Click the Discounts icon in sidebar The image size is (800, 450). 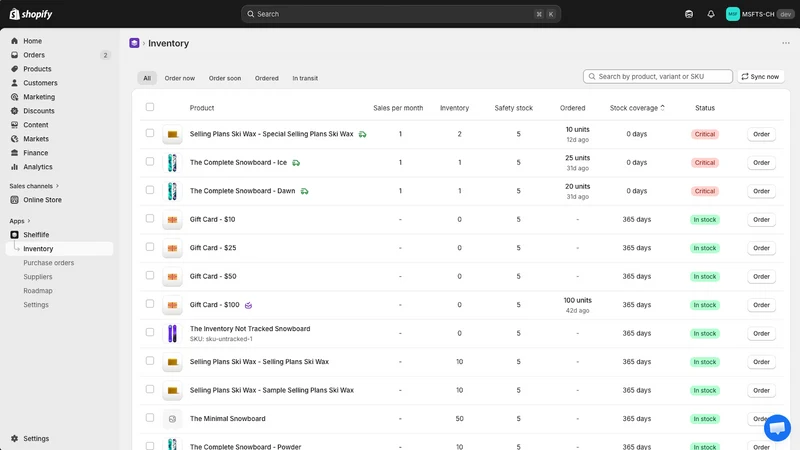(14, 111)
